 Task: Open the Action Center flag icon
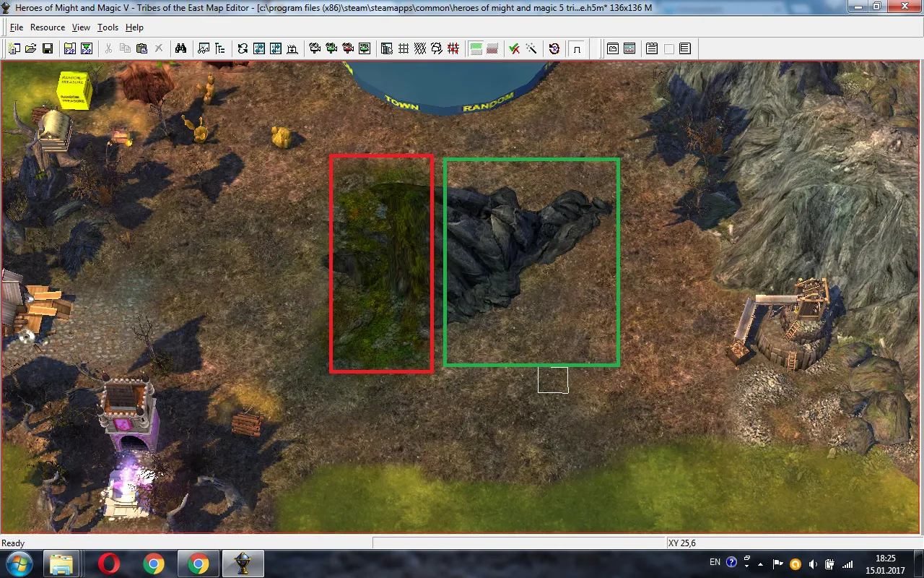coord(778,564)
